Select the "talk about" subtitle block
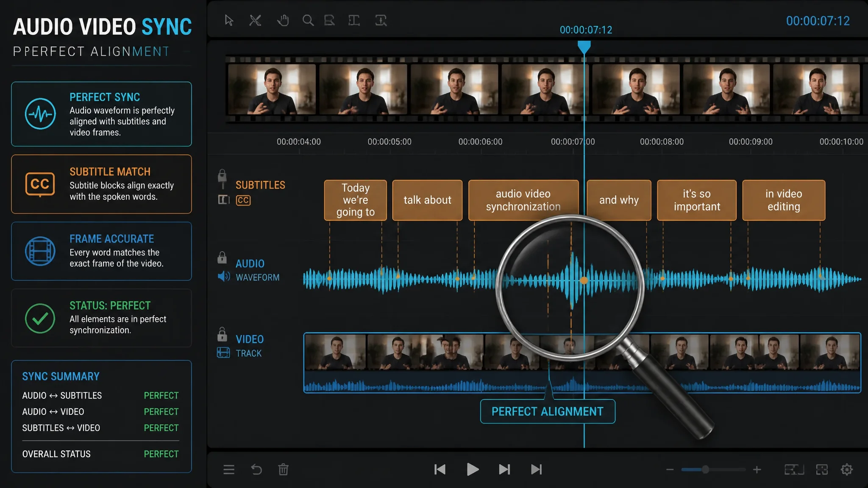 tap(427, 200)
